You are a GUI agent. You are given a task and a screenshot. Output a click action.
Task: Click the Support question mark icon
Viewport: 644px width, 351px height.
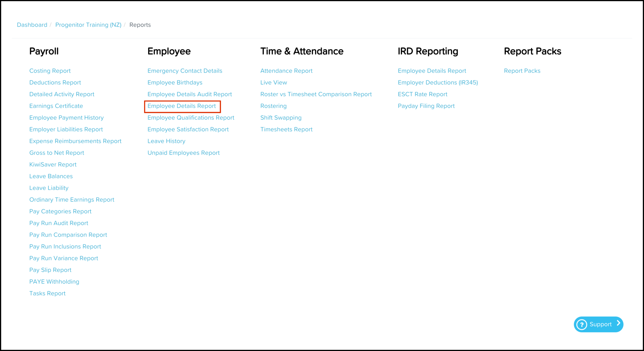point(582,324)
